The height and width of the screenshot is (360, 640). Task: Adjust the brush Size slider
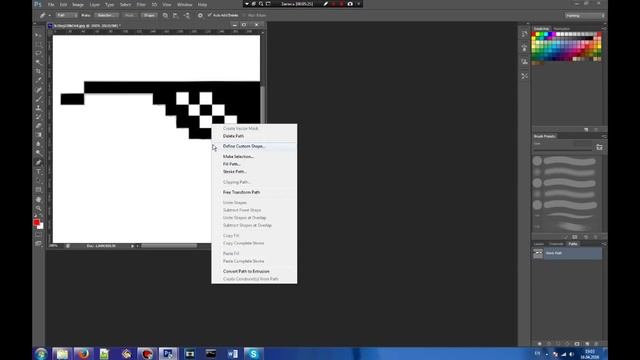(x=563, y=151)
